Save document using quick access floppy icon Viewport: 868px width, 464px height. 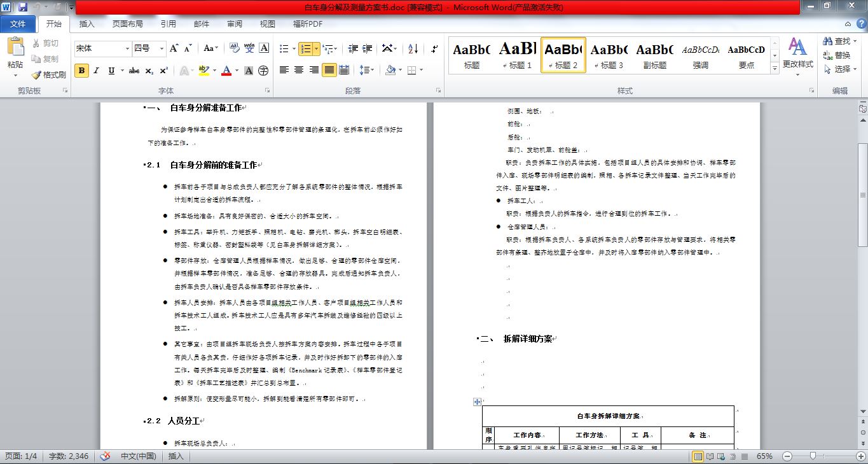(23, 7)
